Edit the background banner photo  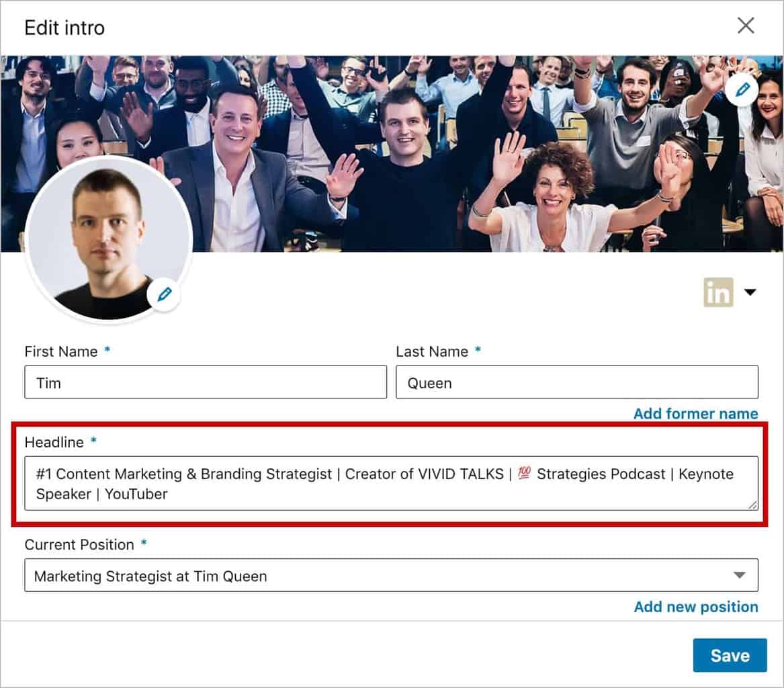(x=742, y=90)
